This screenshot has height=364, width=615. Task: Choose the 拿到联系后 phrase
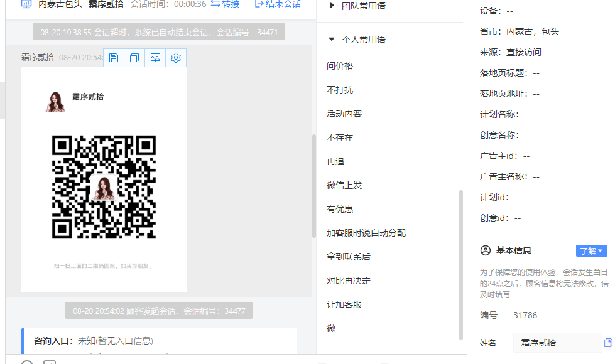[x=348, y=257]
